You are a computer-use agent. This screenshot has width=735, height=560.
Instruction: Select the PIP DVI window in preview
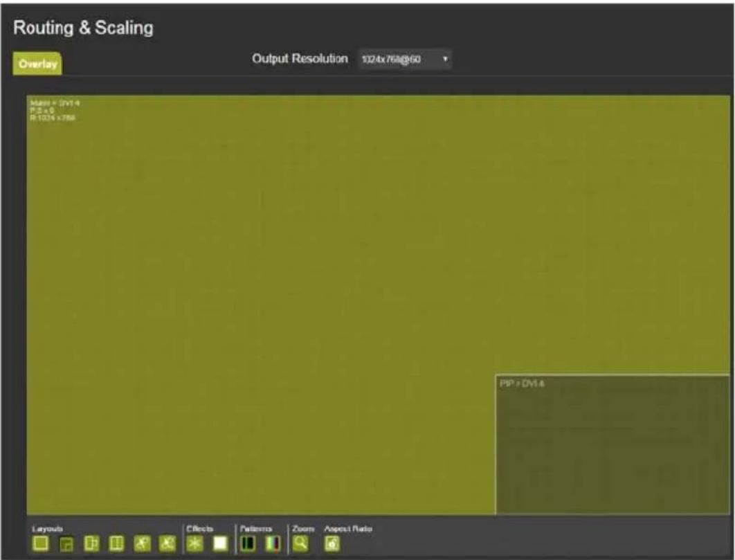(x=612, y=444)
